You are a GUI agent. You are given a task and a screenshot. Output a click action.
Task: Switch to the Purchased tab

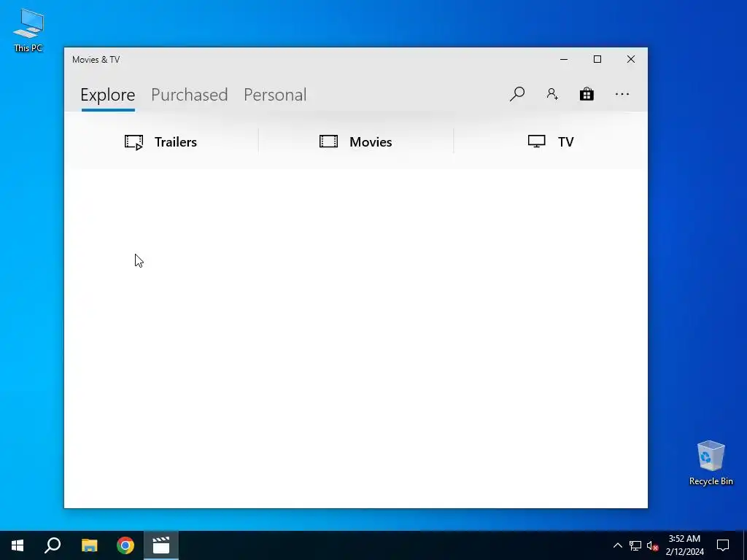(x=189, y=95)
